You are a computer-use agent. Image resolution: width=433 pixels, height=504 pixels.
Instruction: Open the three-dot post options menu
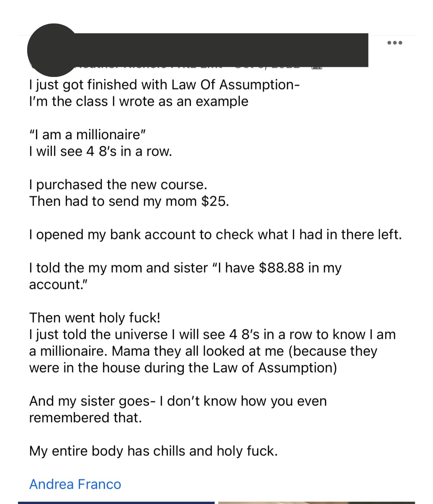[394, 43]
